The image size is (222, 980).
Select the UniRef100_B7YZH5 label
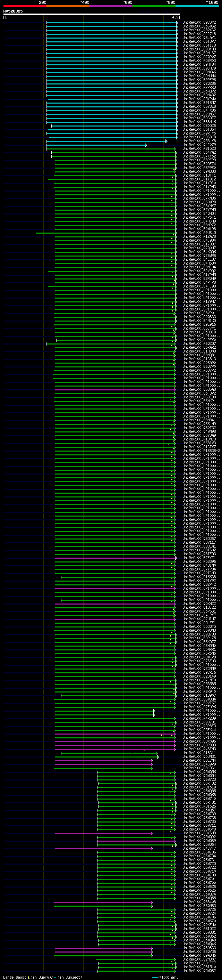point(199,210)
